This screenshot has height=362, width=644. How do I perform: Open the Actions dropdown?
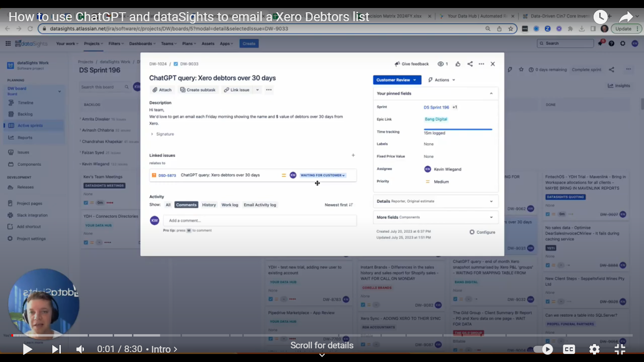[442, 80]
